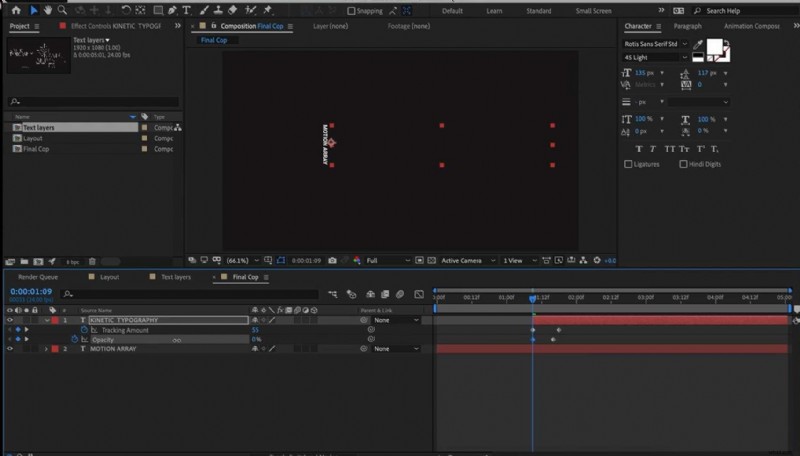This screenshot has height=456, width=800.
Task: Take a snapshot with camera icon
Action: point(333,261)
